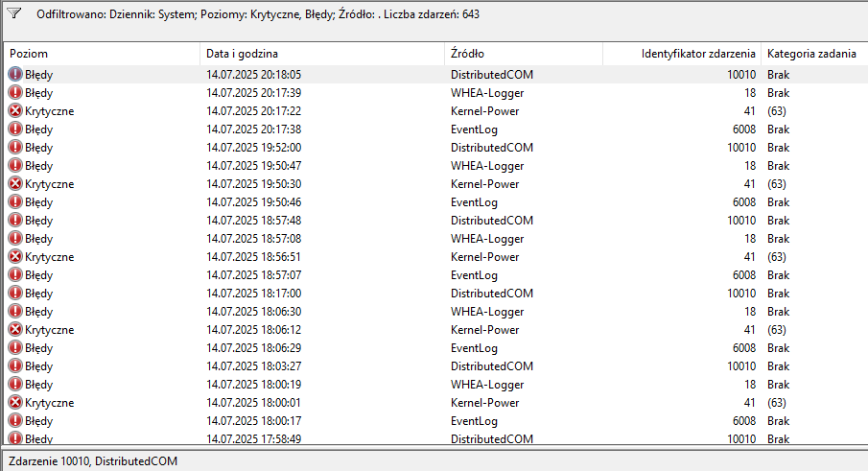Click event ID 41 at 20:17:22
Image resolution: width=868 pixels, height=471 pixels.
coord(749,111)
